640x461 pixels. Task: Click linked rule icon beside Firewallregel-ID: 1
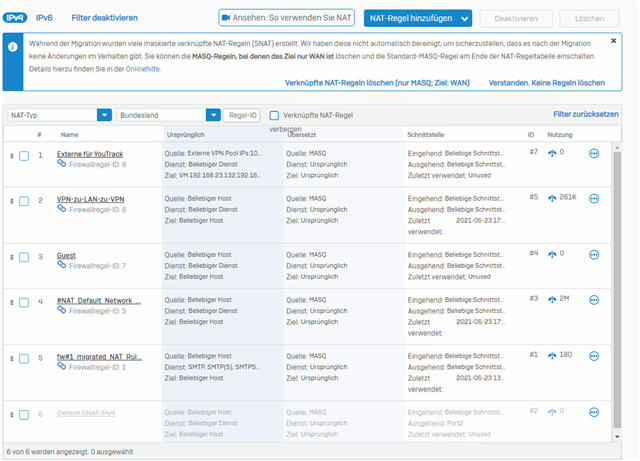click(61, 366)
